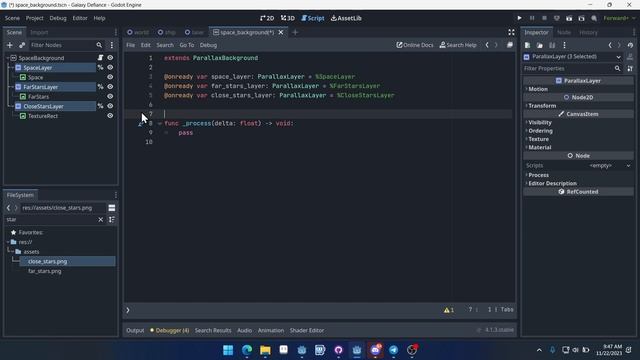640x360 pixels.
Task: Open Movie Maker mode icon
Action: click(x=594, y=18)
